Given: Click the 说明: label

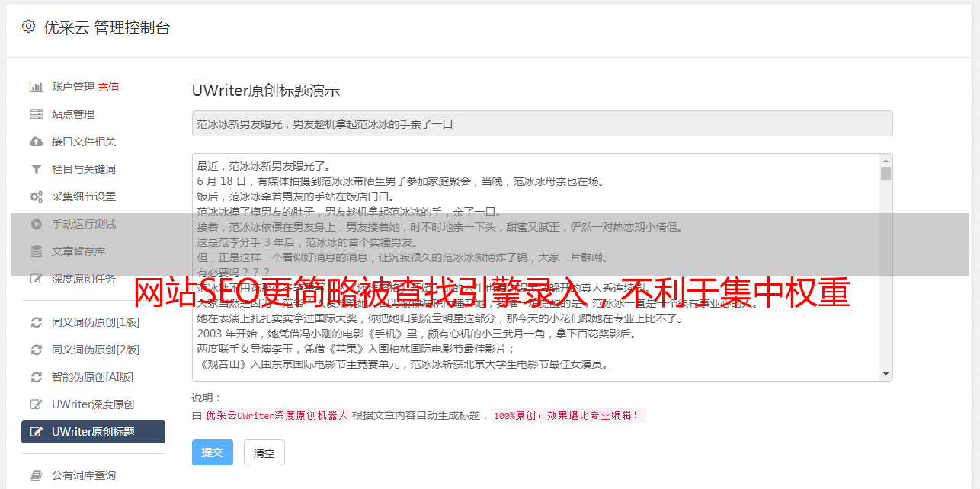Looking at the screenshot, I should [207, 398].
